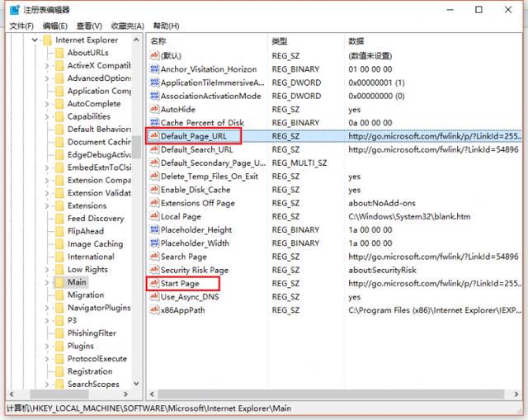Click the C:\Windows\System32\blank.htm data cell
528x420 pixels.
(x=409, y=216)
